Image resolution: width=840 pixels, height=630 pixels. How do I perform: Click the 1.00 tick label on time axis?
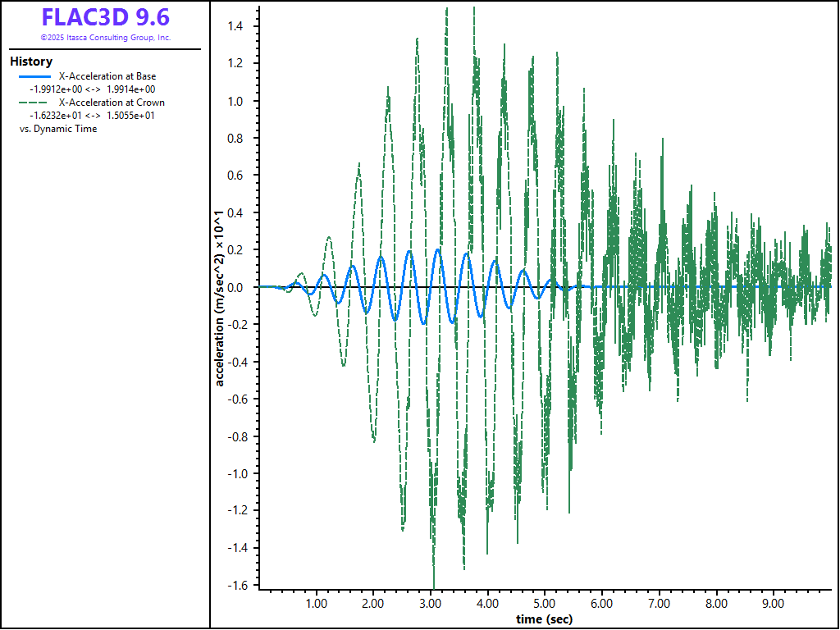pyautogui.click(x=316, y=604)
